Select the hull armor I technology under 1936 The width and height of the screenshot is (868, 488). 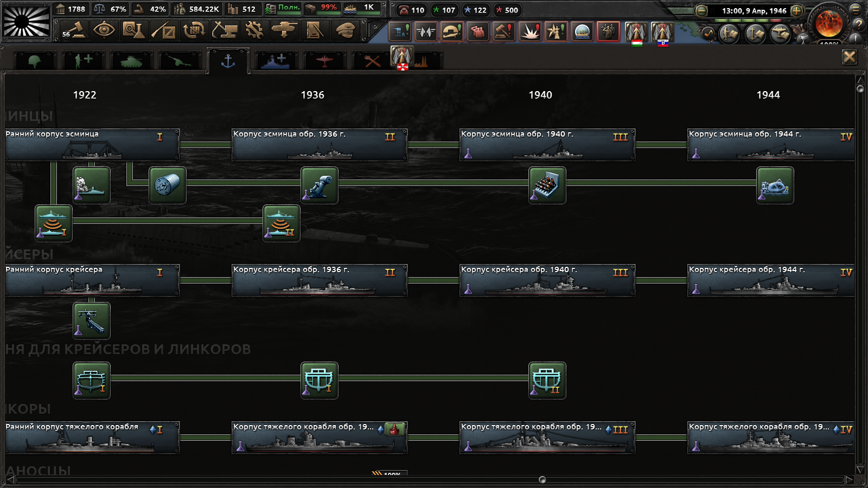tap(320, 381)
